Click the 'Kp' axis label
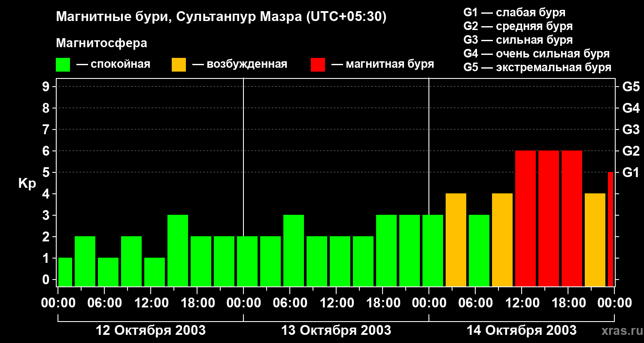The height and width of the screenshot is (343, 644). point(27,184)
